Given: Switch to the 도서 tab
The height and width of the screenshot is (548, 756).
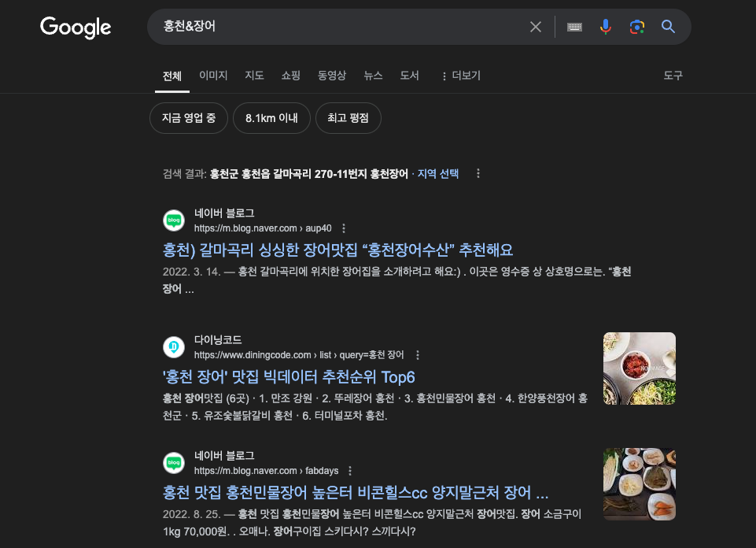Looking at the screenshot, I should pos(409,76).
